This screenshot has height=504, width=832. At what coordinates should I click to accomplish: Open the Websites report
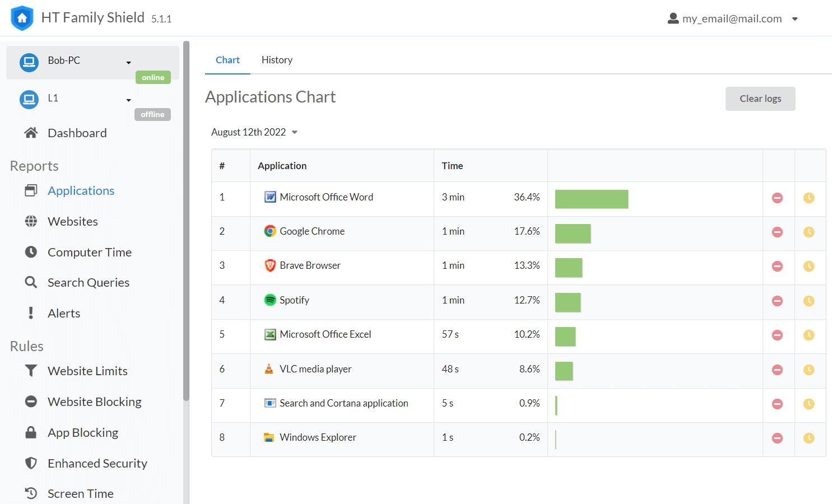[73, 221]
